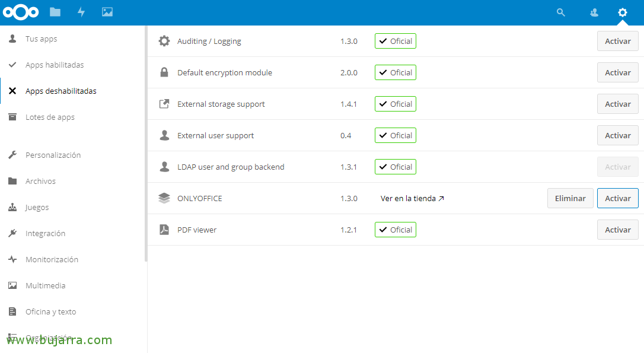Select the Multimedia category
This screenshot has height=353, width=644.
click(45, 286)
